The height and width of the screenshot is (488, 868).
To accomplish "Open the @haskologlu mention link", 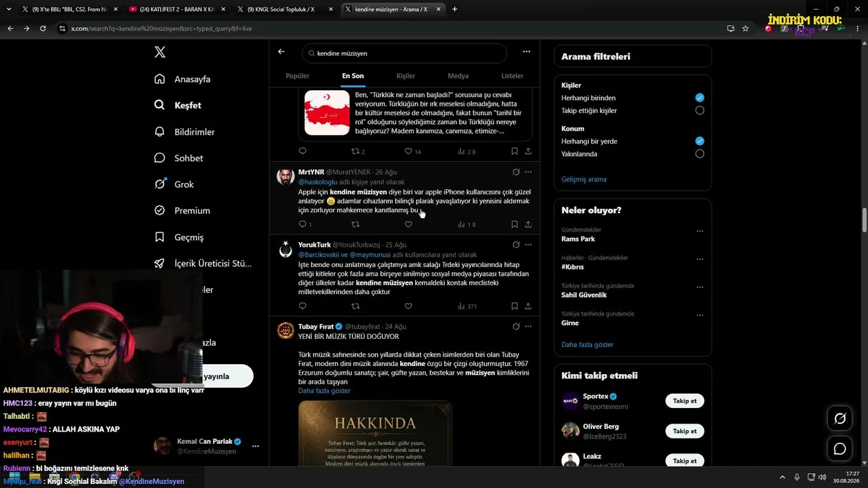I will pos(318,182).
